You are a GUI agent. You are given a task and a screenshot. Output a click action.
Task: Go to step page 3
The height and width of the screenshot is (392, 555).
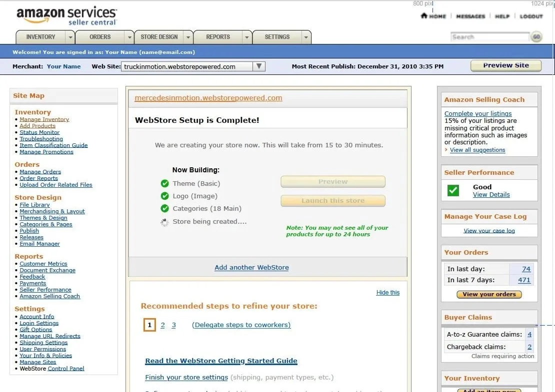pyautogui.click(x=174, y=325)
